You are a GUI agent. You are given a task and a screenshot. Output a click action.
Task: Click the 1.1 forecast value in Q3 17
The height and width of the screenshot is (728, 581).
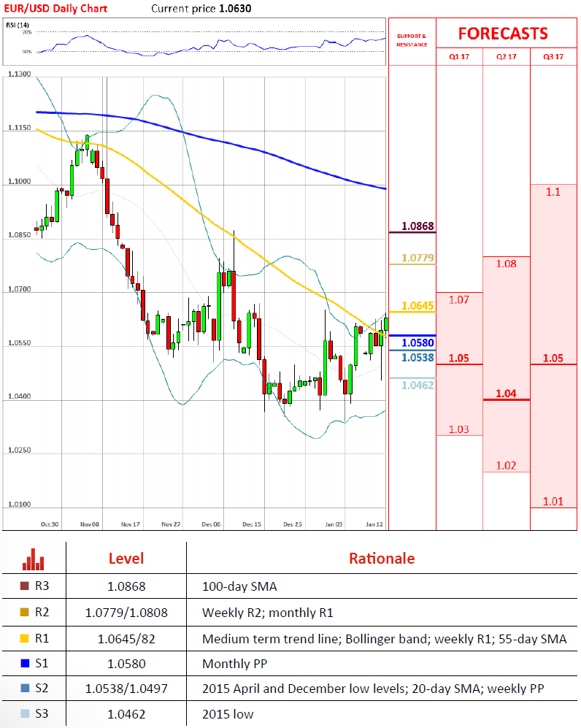click(553, 192)
